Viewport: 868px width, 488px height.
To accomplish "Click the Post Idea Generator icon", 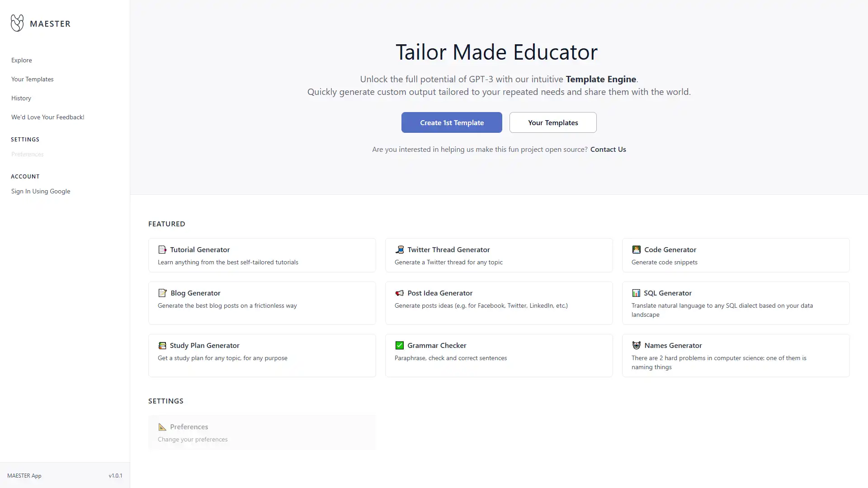I will pos(400,292).
